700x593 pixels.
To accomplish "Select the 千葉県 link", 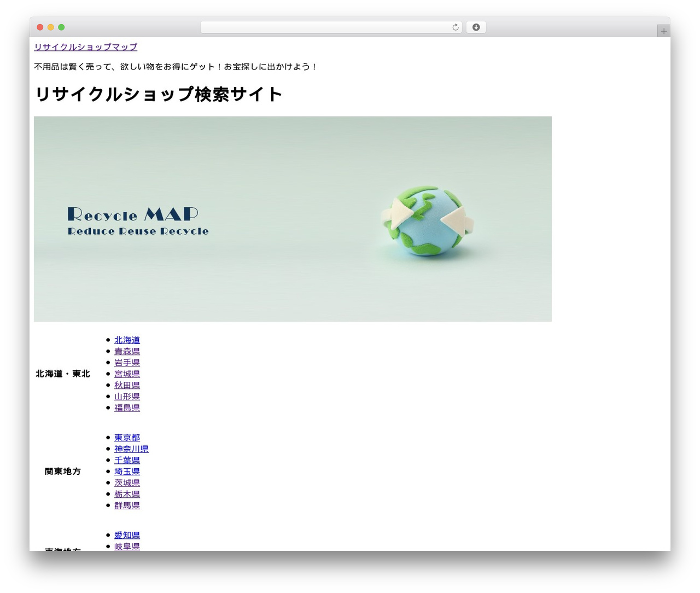I will 127,460.
